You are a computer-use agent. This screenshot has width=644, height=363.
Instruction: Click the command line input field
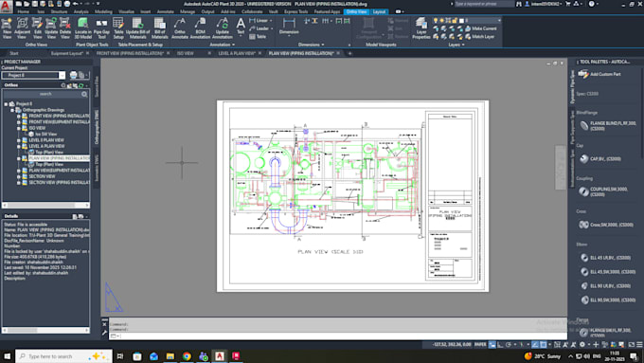coord(337,336)
